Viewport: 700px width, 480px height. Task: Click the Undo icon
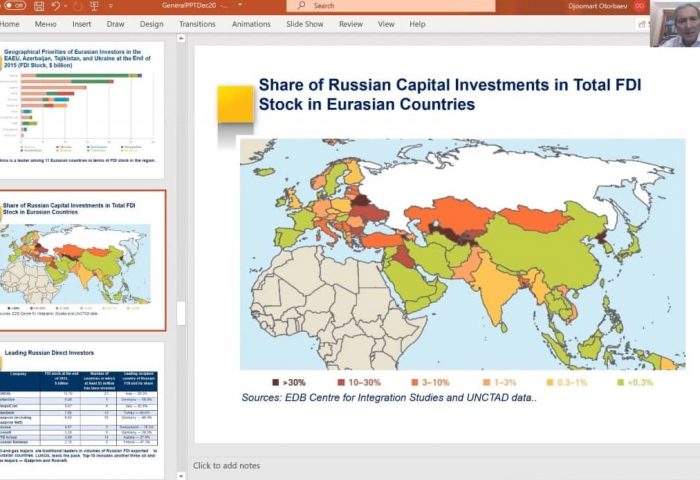(53, 6)
